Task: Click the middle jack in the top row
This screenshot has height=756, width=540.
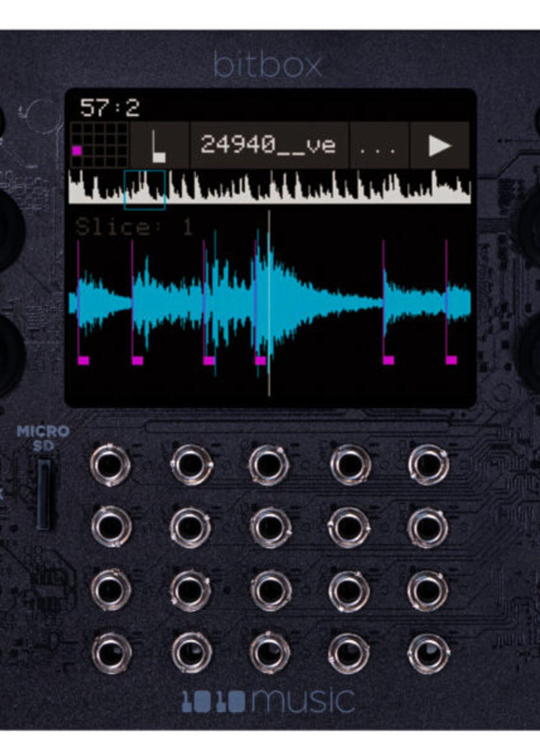Action: click(x=269, y=464)
